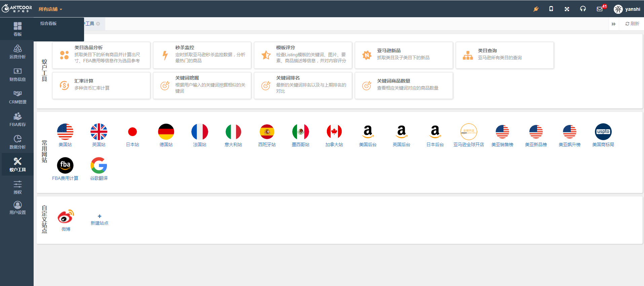Close the 蚁户工具 tab
644x286 pixels.
pos(98,24)
